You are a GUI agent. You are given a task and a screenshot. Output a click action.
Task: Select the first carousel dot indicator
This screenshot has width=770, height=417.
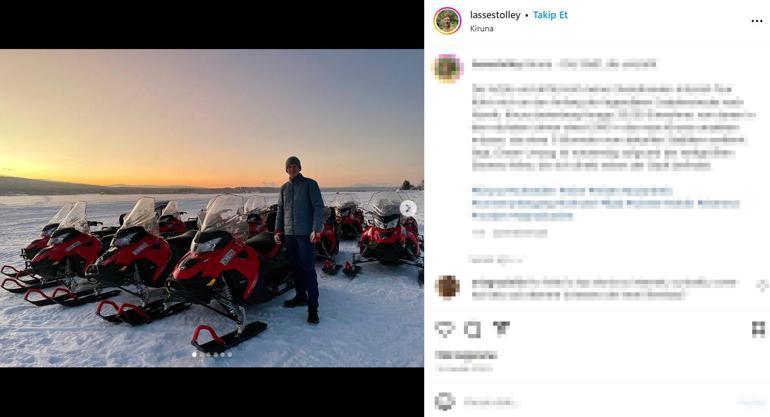coord(194,354)
